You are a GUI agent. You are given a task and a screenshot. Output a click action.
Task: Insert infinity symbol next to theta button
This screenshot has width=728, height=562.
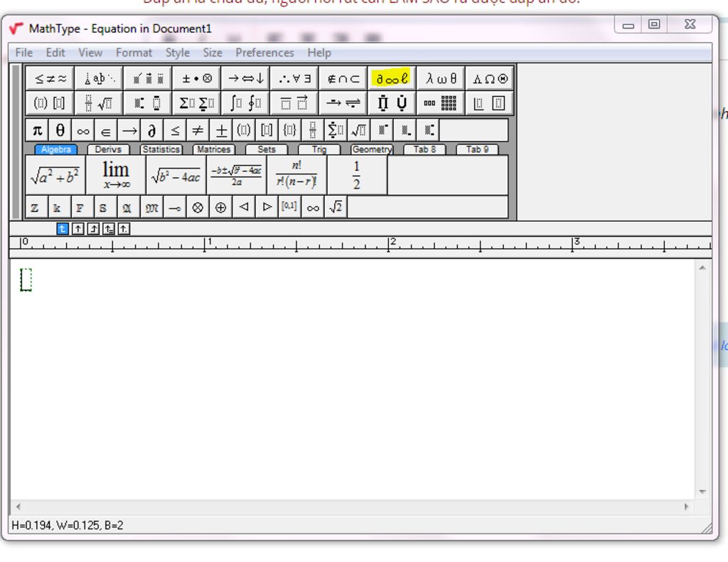point(83,130)
